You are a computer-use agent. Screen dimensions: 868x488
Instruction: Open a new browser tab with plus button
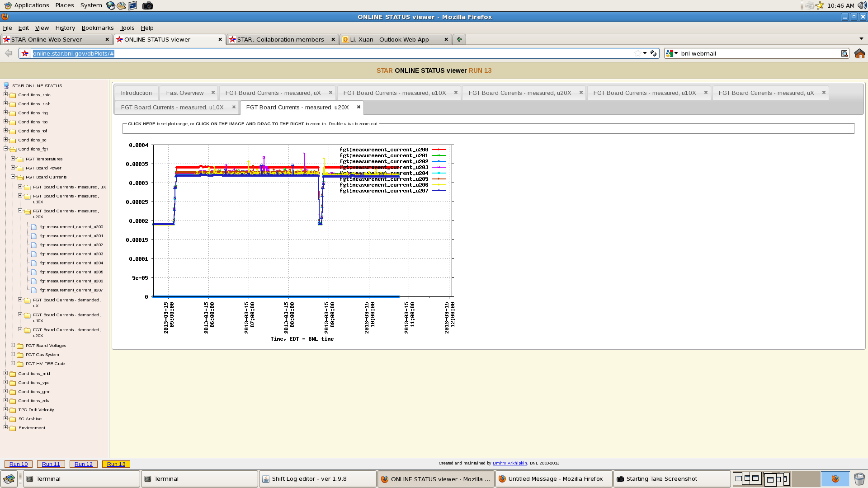459,39
